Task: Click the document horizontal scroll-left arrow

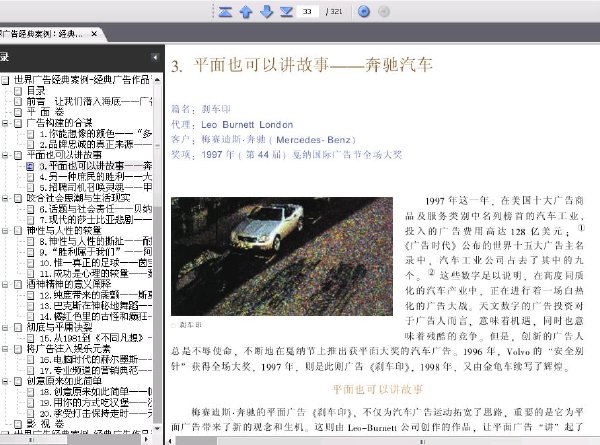Action: (170, 441)
